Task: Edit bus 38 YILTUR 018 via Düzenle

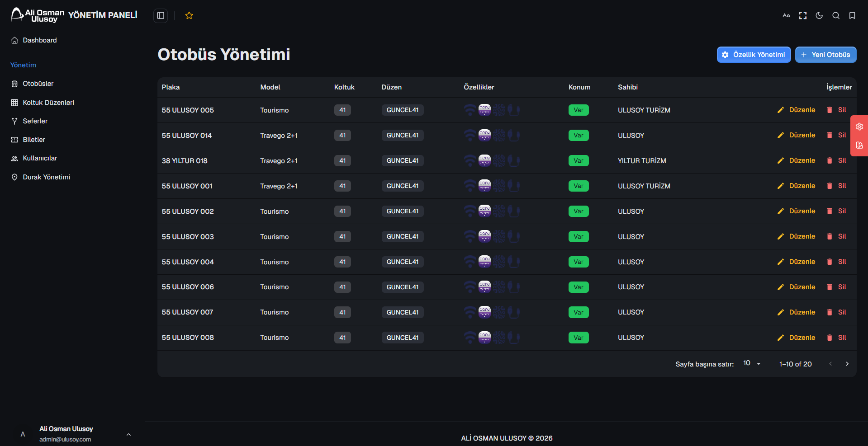Action: coord(796,160)
